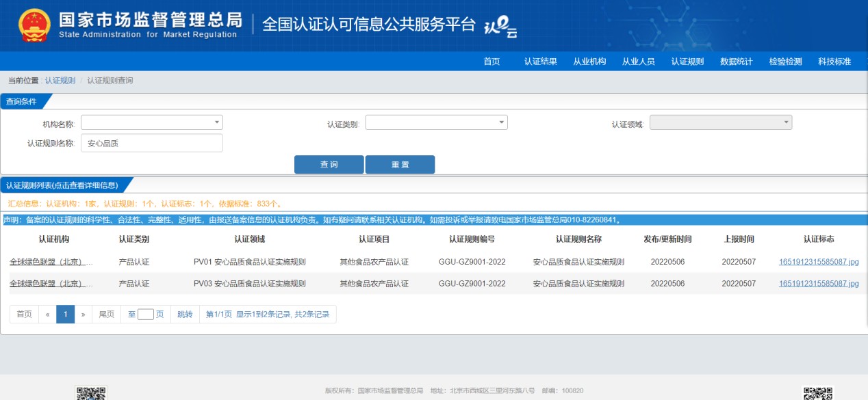This screenshot has width=868, height=400.
Task: Click the page number jump input box
Action: (145, 315)
